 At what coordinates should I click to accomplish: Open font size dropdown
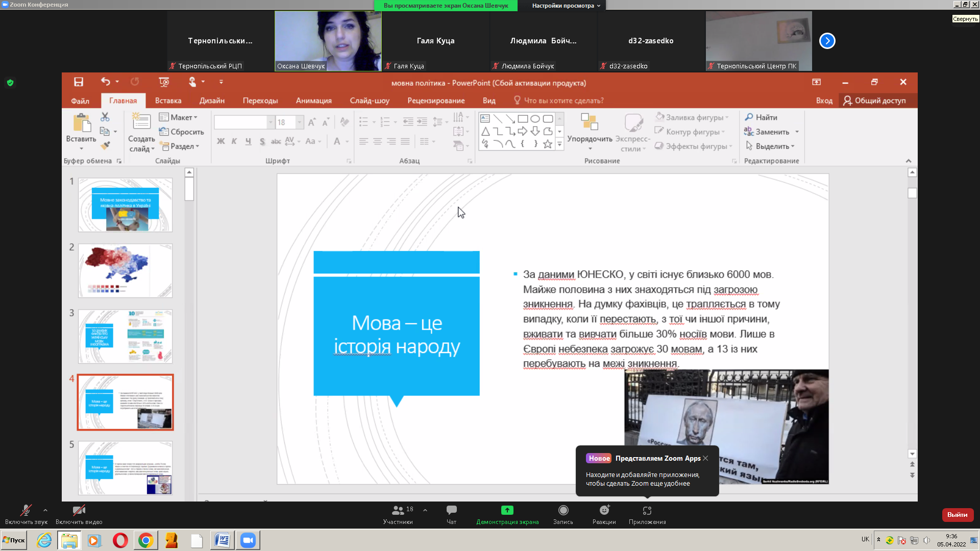coord(300,122)
